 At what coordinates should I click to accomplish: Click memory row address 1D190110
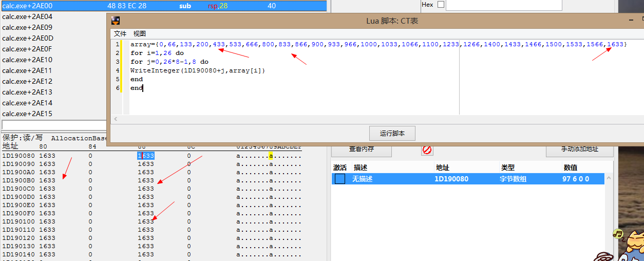[x=18, y=230]
